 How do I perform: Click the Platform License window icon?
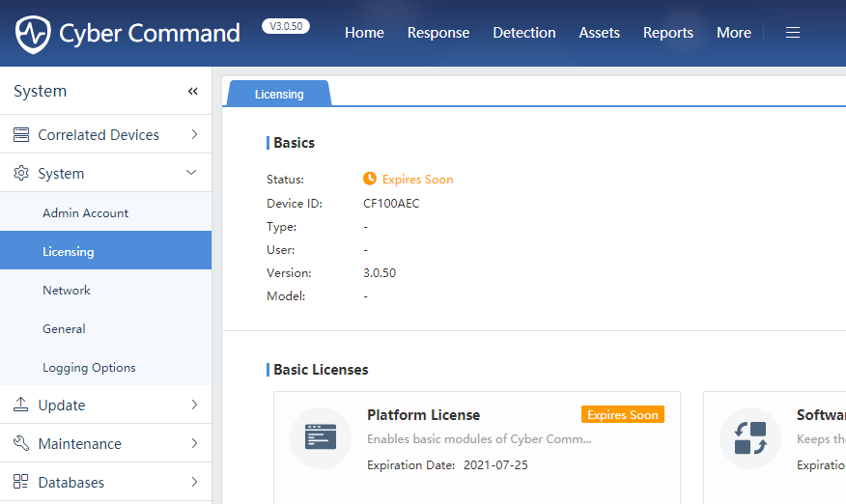coord(321,437)
